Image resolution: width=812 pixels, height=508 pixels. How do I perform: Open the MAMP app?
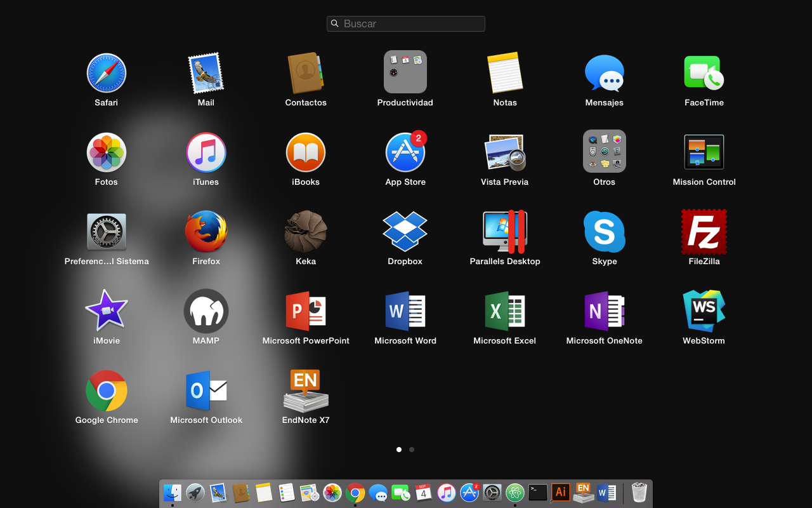point(206,311)
